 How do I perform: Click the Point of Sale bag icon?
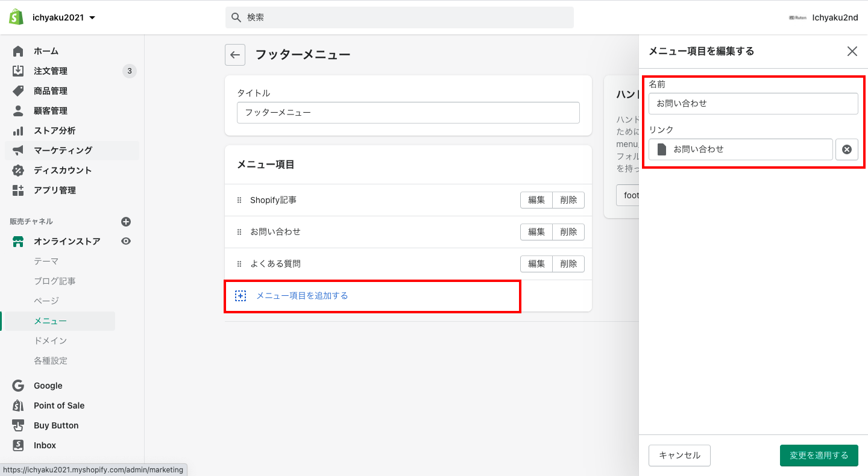(18, 406)
